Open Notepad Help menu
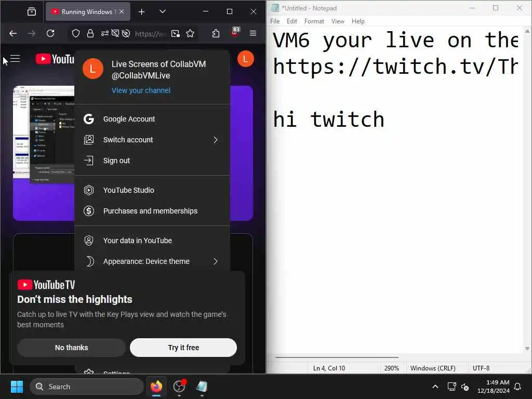 coord(358,21)
